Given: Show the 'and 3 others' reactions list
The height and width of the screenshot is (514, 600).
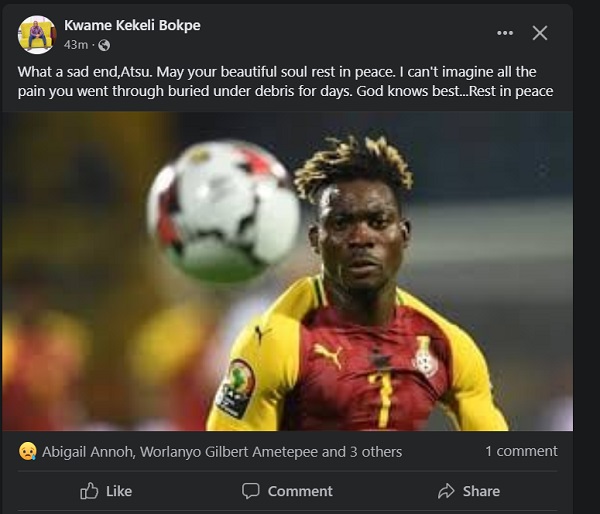Looking at the screenshot, I should [x=362, y=452].
